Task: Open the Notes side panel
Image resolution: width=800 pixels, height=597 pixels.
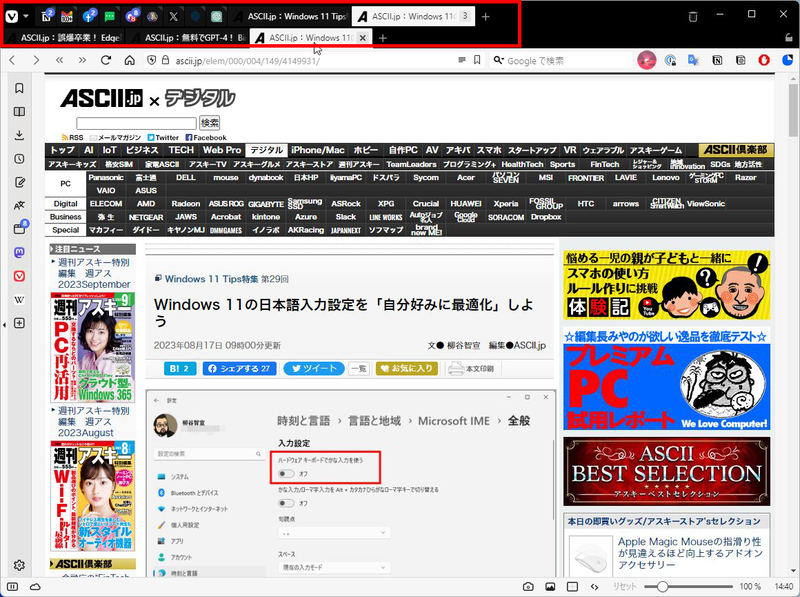Action: tap(19, 182)
